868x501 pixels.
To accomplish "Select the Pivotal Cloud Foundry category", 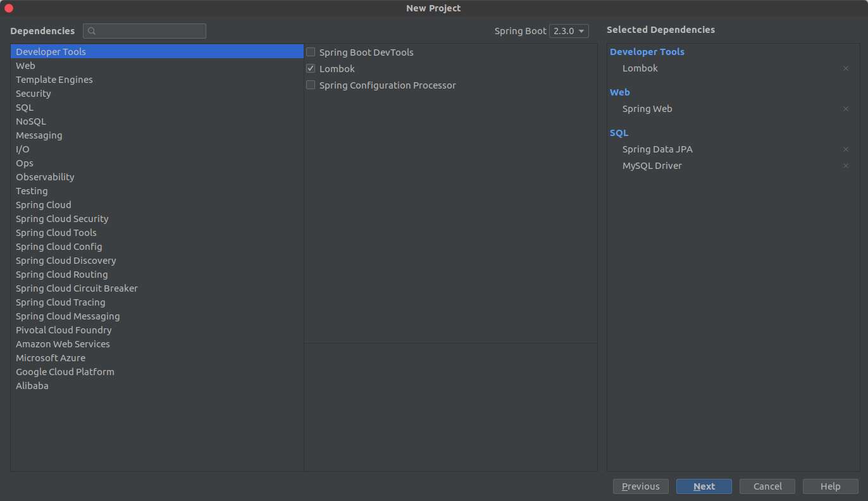I will click(157, 330).
